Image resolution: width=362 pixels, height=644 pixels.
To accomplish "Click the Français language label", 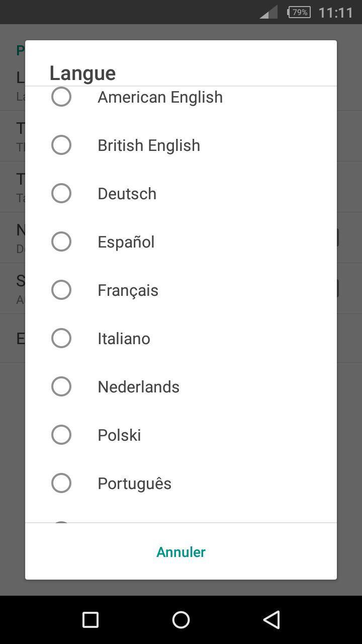I will point(128,290).
